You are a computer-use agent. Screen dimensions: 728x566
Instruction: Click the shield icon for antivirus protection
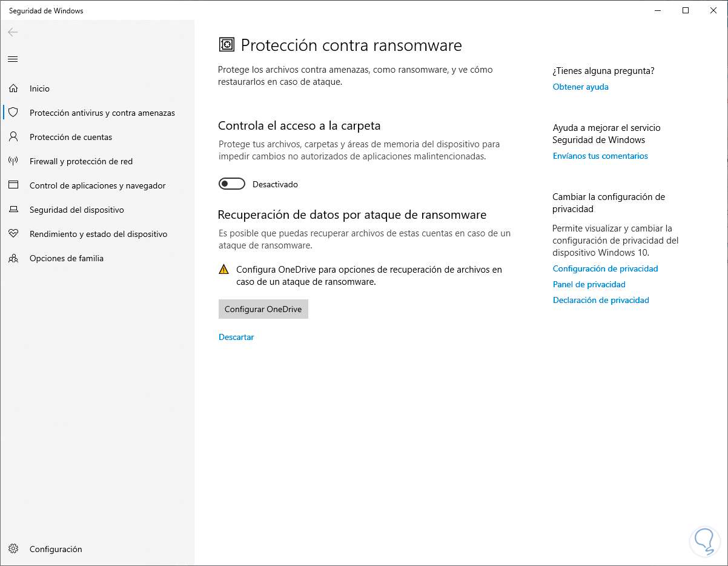[13, 113]
